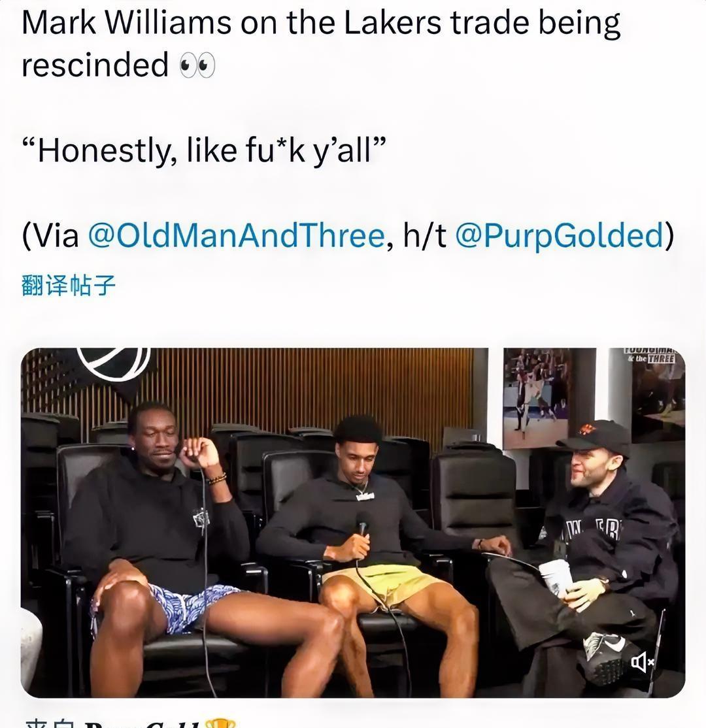Unmute the video using the speaker icon
This screenshot has height=728, width=706.
(643, 661)
